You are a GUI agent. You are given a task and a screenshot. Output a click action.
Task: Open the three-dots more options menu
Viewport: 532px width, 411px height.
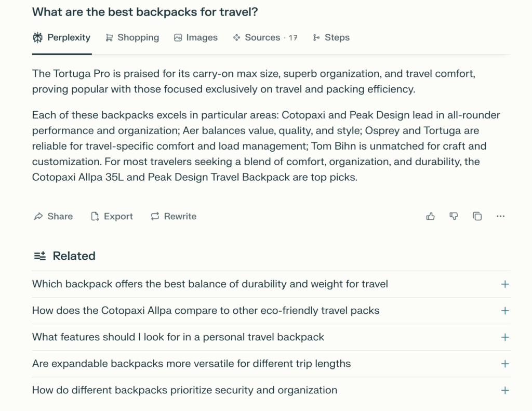[500, 216]
